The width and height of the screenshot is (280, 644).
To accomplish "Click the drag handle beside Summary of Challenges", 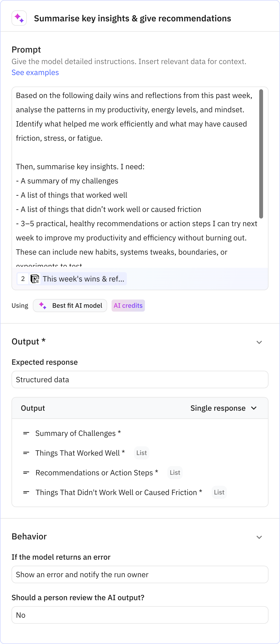I will pyautogui.click(x=26, y=433).
